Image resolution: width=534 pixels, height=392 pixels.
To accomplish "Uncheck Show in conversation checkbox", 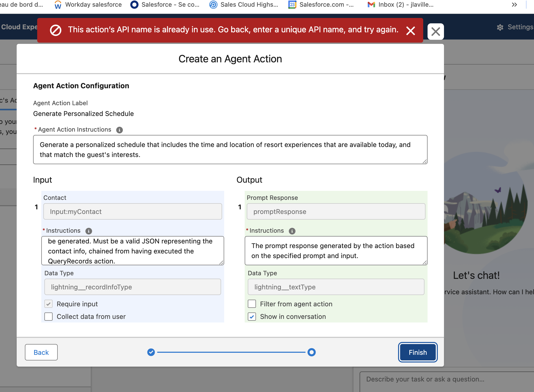I will [252, 317].
